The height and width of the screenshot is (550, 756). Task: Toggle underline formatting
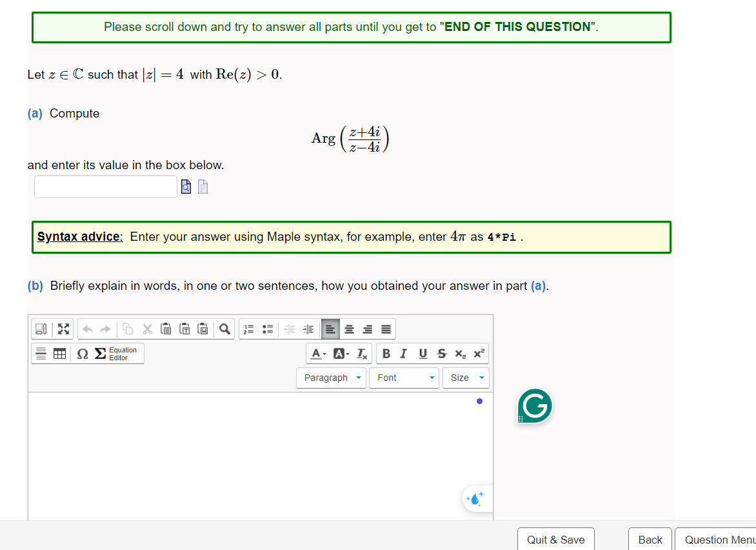[x=423, y=354]
